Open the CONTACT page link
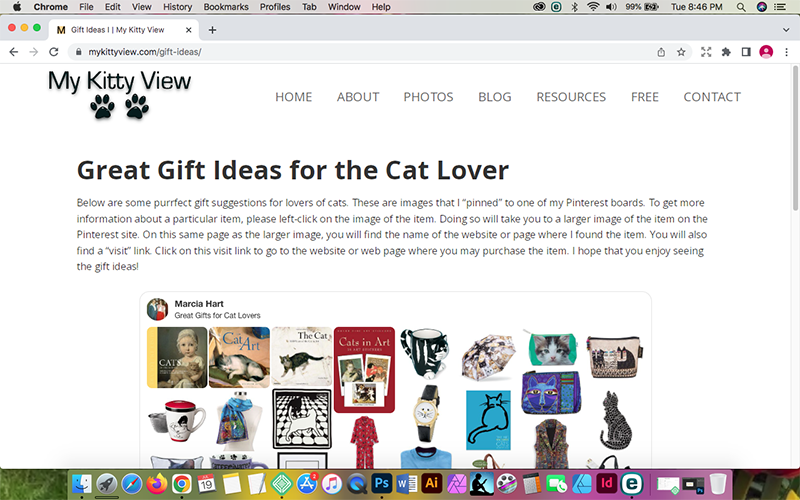This screenshot has height=500, width=800. (x=712, y=97)
